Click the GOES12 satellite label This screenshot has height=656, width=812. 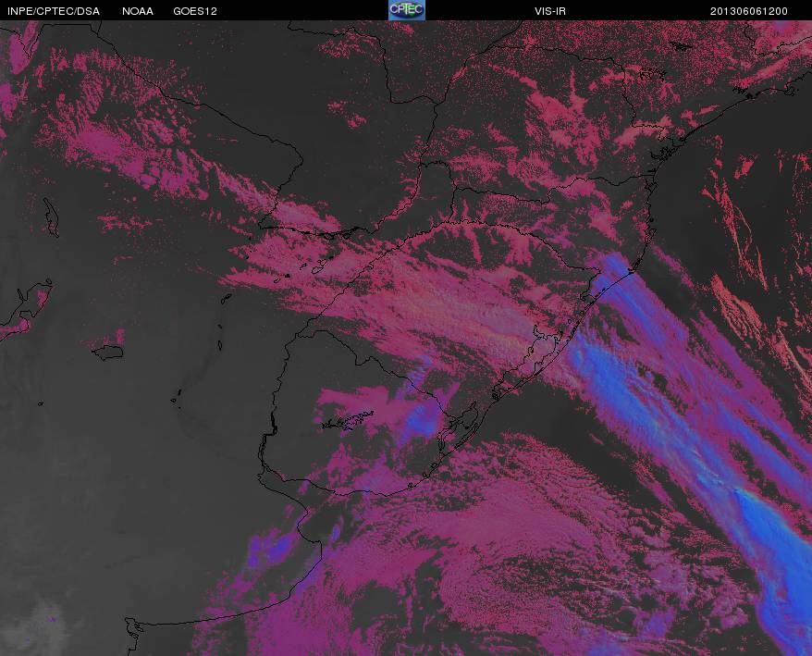pos(195,11)
